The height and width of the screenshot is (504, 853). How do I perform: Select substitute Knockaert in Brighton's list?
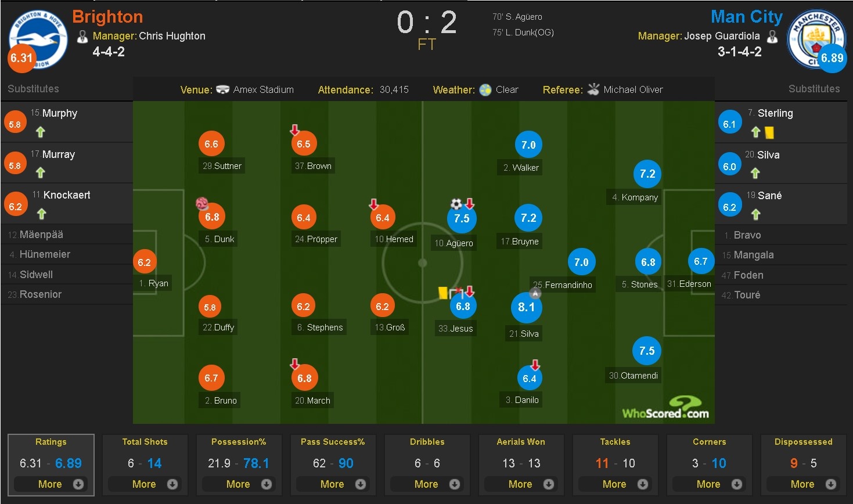(x=67, y=195)
